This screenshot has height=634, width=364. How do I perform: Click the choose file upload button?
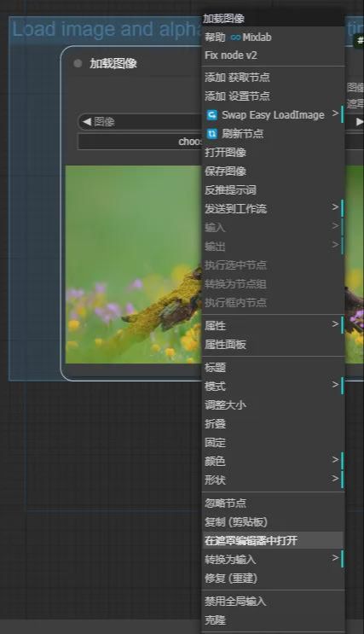click(x=140, y=142)
